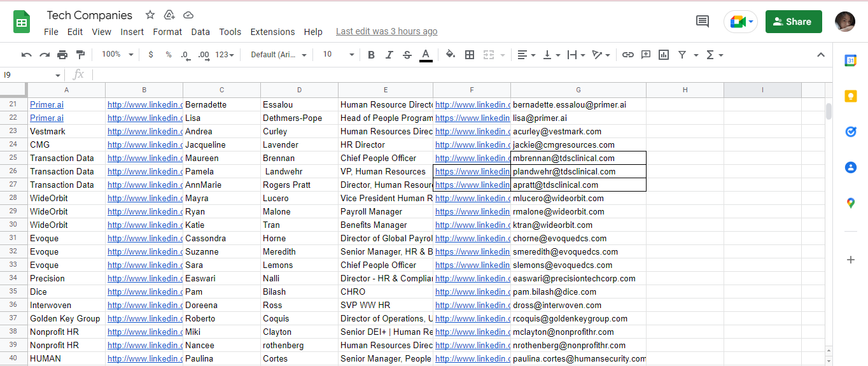Screen dimensions: 868x366
Task: Open the File menu
Action: click(51, 32)
